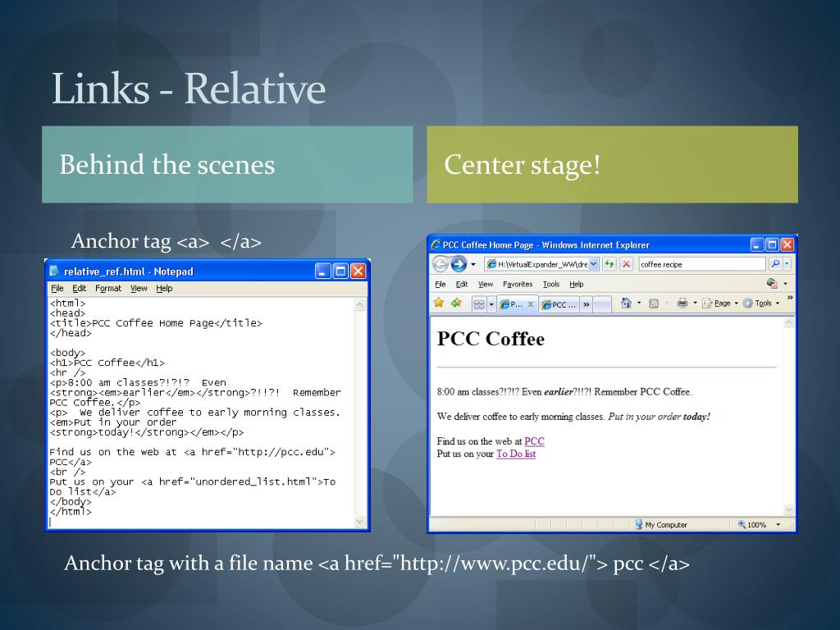Click the Notepad scrollbar down arrow

pyautogui.click(x=360, y=521)
